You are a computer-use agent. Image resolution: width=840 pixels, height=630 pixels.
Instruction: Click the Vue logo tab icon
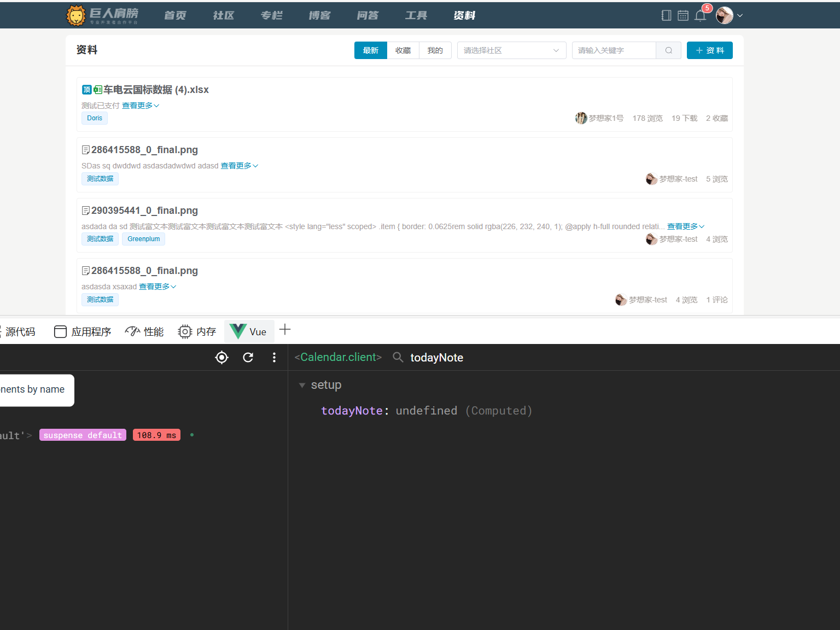238,331
